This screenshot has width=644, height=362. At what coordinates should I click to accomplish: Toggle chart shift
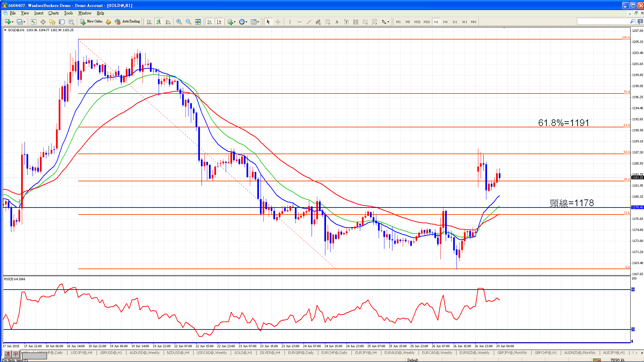point(219,22)
